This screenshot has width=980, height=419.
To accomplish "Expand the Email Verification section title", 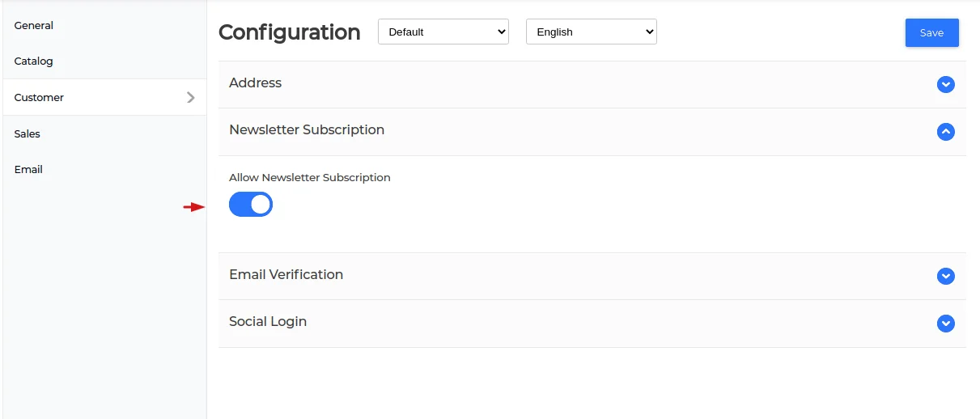I will point(286,275).
